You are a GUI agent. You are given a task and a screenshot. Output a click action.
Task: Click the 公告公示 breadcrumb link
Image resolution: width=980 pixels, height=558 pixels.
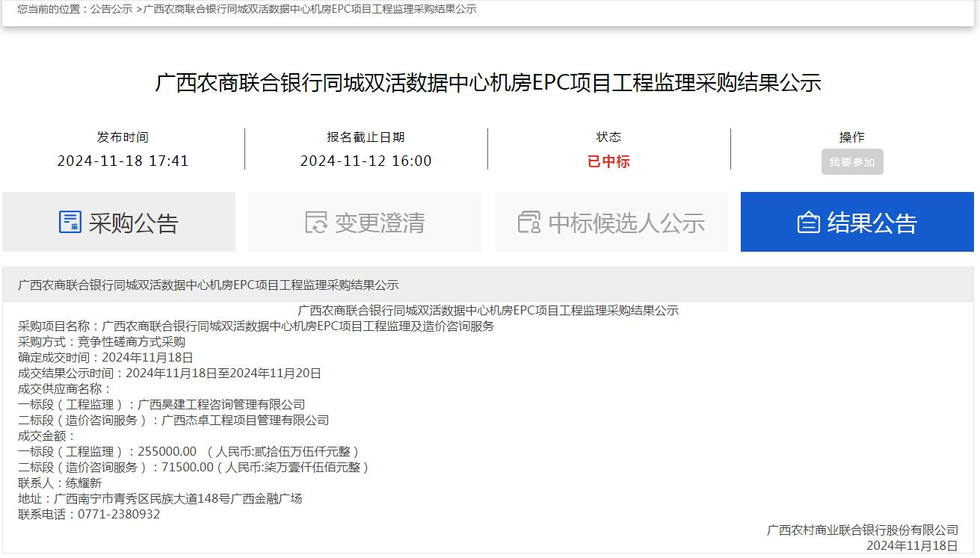111,9
